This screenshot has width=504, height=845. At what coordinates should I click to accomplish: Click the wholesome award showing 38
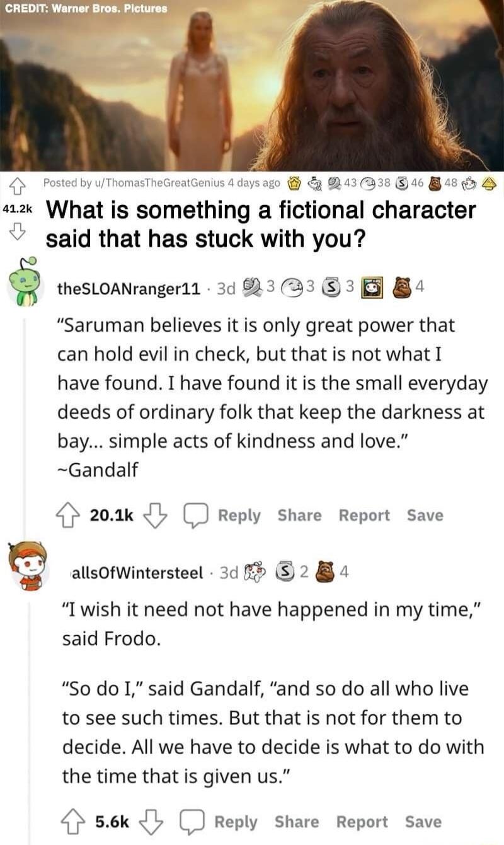(x=367, y=185)
